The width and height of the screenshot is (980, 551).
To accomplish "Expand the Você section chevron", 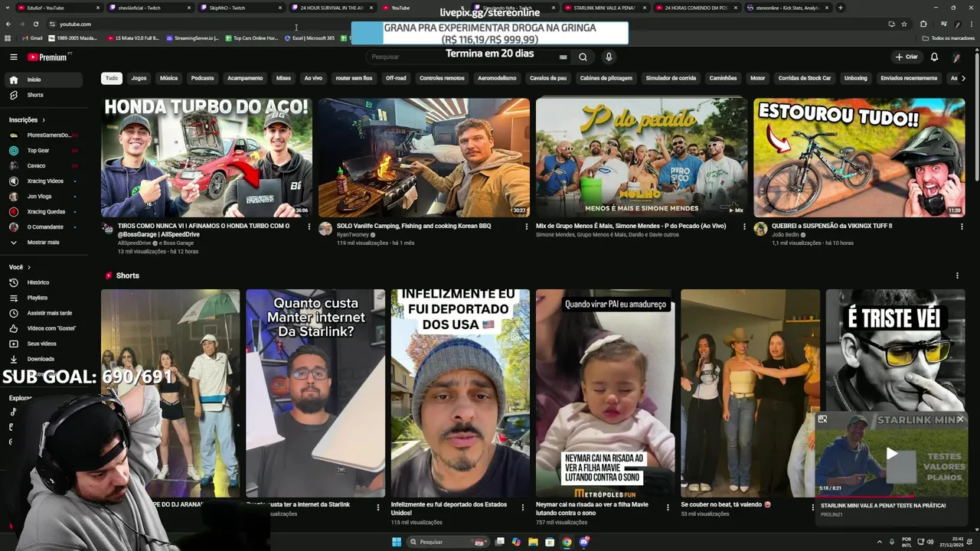I will click(29, 267).
